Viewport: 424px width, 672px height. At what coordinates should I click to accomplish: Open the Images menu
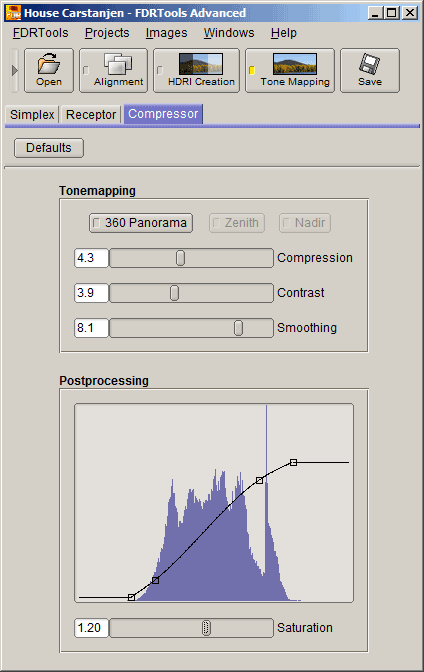click(x=166, y=33)
